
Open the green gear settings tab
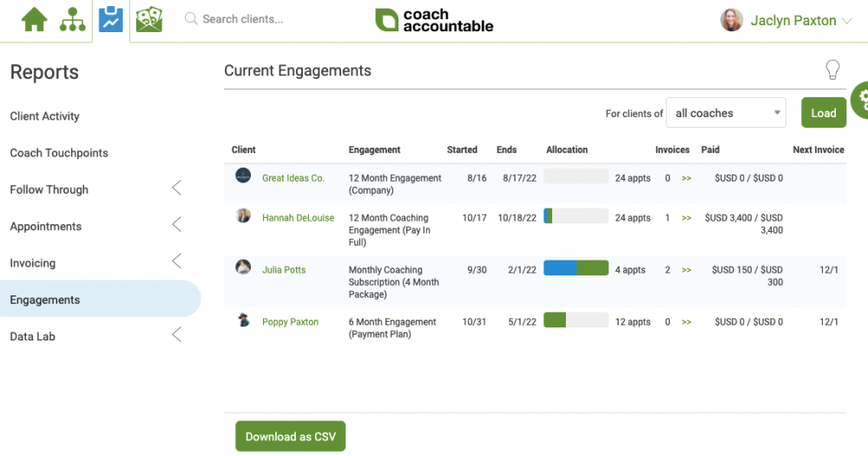pyautogui.click(x=861, y=100)
